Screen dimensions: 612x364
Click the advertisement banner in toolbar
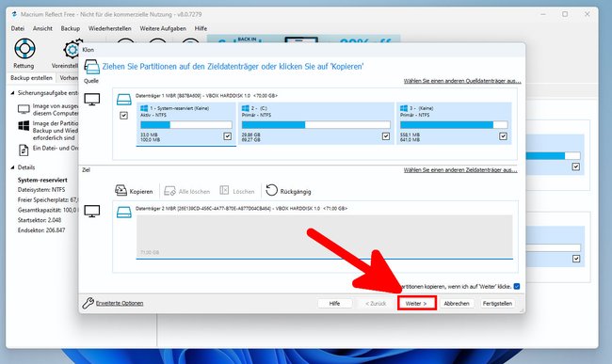[x=303, y=39]
